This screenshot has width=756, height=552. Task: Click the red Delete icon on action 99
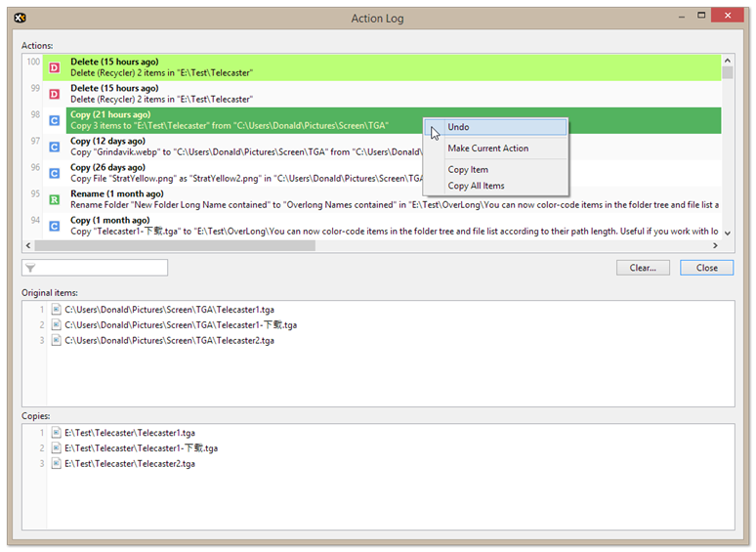pos(54,94)
